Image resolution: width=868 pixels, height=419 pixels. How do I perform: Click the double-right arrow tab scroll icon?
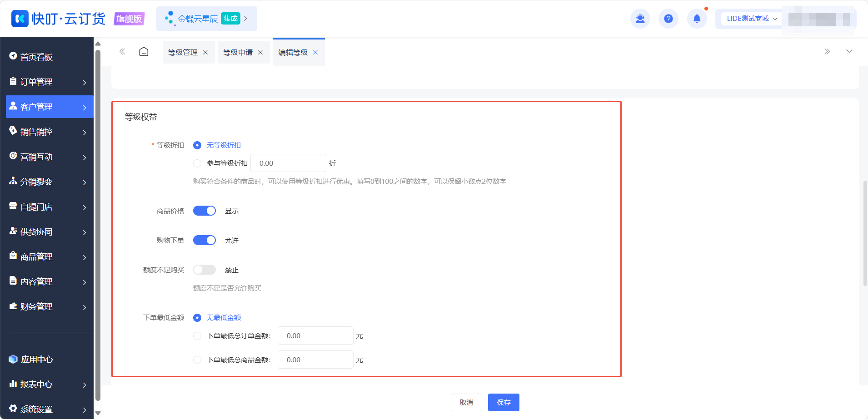tap(827, 51)
